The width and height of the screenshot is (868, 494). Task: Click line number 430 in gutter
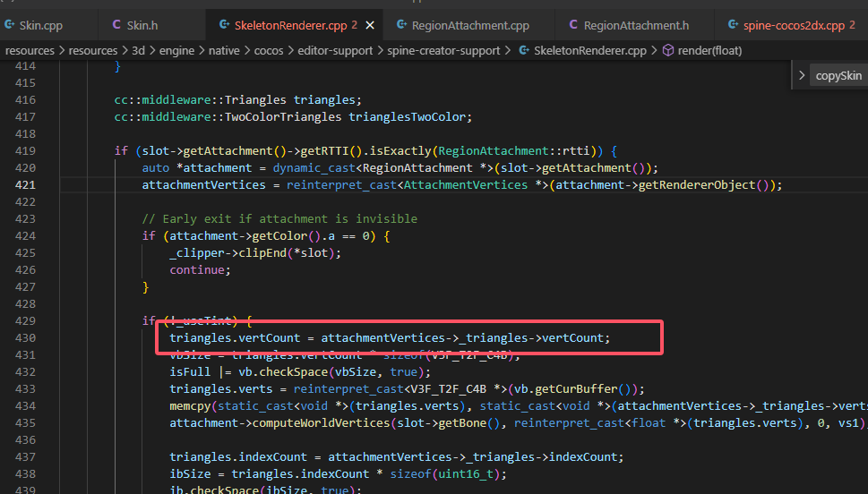(x=25, y=338)
